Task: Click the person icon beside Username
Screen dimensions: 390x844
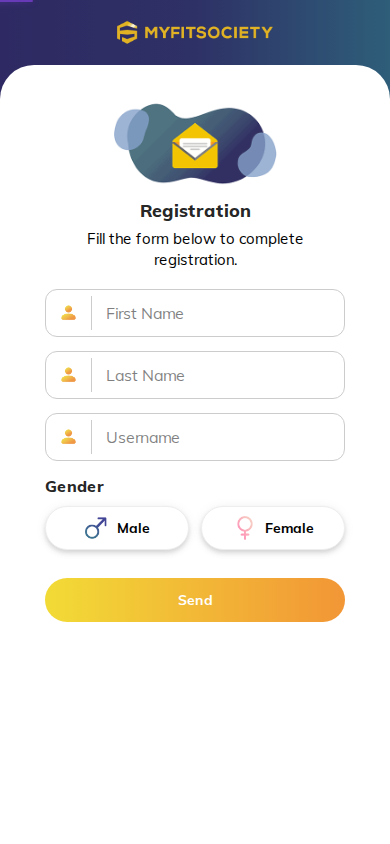Action: coord(68,437)
